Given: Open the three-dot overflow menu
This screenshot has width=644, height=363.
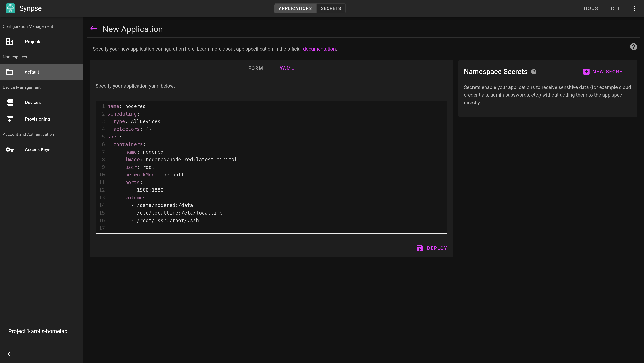Looking at the screenshot, I should click(x=634, y=8).
